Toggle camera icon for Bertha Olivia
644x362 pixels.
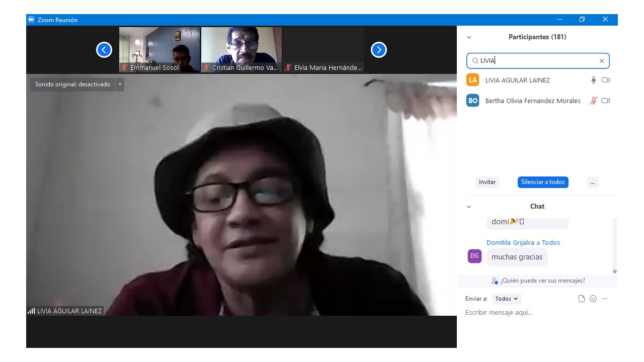point(606,101)
